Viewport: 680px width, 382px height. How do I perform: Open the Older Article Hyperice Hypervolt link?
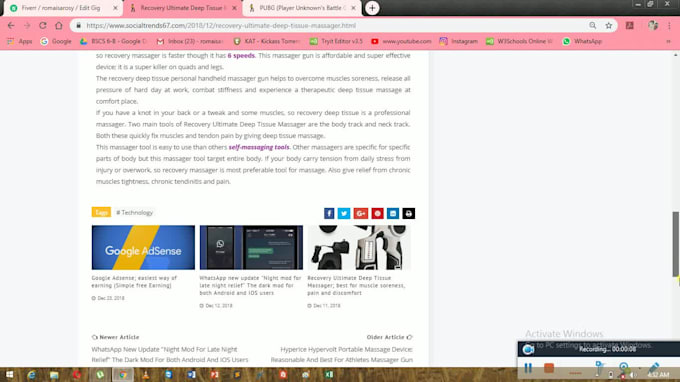(x=342, y=354)
